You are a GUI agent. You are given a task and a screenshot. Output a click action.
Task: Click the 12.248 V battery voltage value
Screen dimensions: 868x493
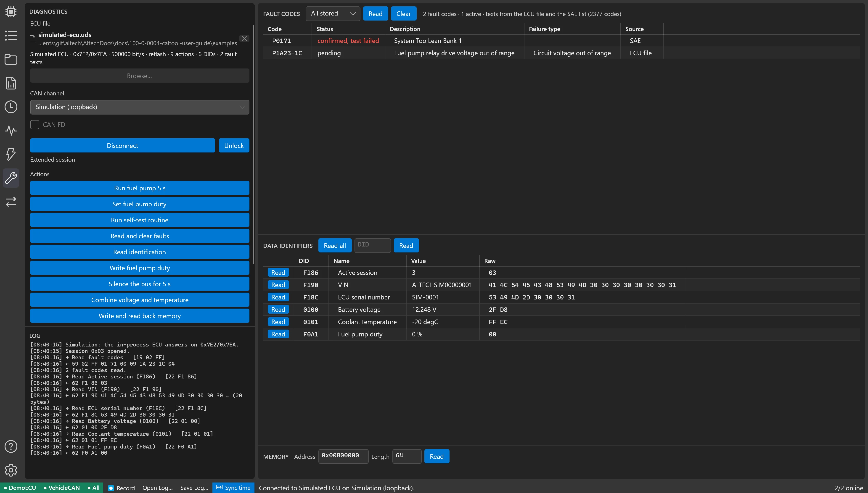coord(424,309)
